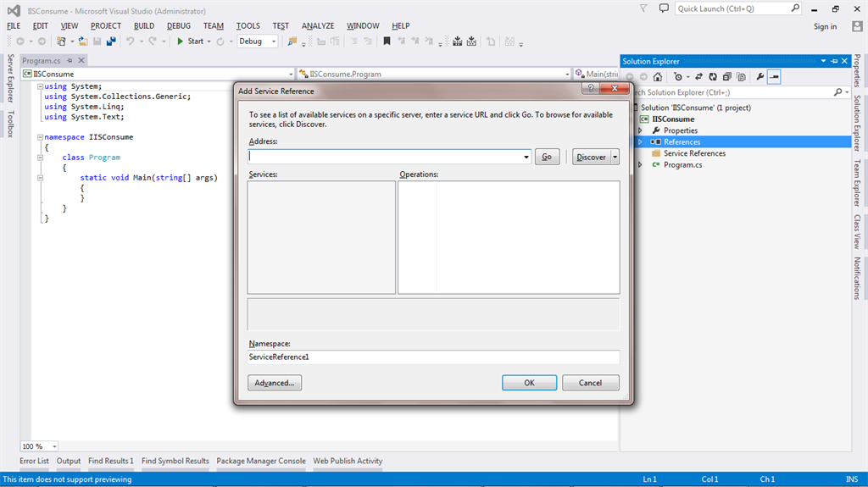Image resolution: width=868 pixels, height=487 pixels.
Task: Click the notifications filter flag icon
Action: [x=643, y=8]
